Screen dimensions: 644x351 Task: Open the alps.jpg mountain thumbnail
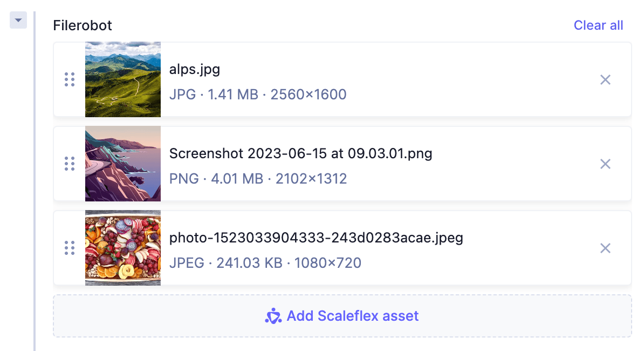122,79
